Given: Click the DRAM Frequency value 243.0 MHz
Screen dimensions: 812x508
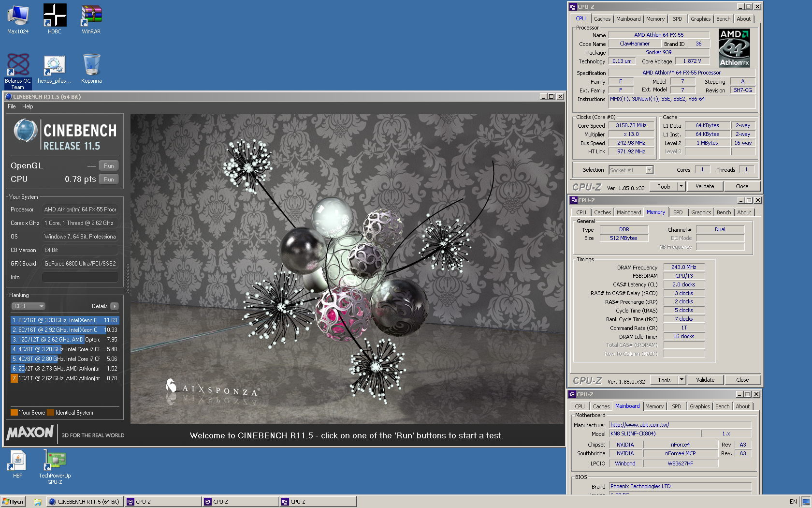Looking at the screenshot, I should tap(683, 267).
